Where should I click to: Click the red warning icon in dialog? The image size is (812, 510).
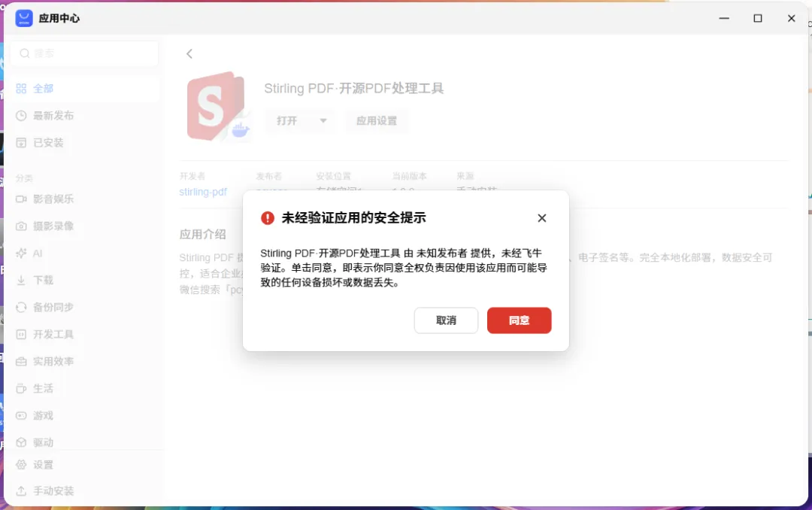pyautogui.click(x=267, y=218)
